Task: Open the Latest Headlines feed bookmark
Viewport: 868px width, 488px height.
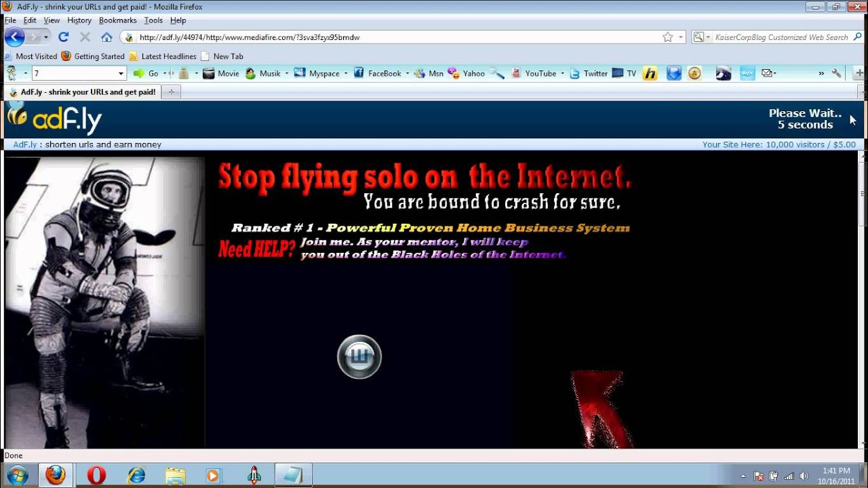Action: [x=162, y=56]
